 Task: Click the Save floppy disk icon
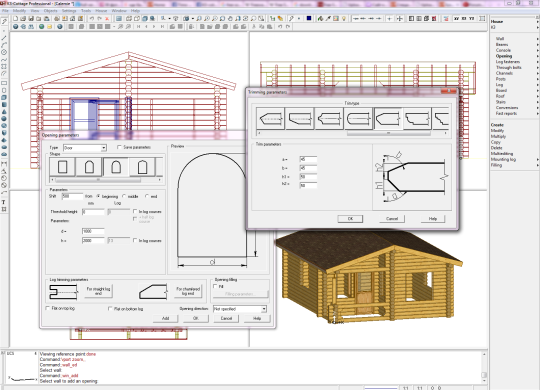[x=31, y=18]
